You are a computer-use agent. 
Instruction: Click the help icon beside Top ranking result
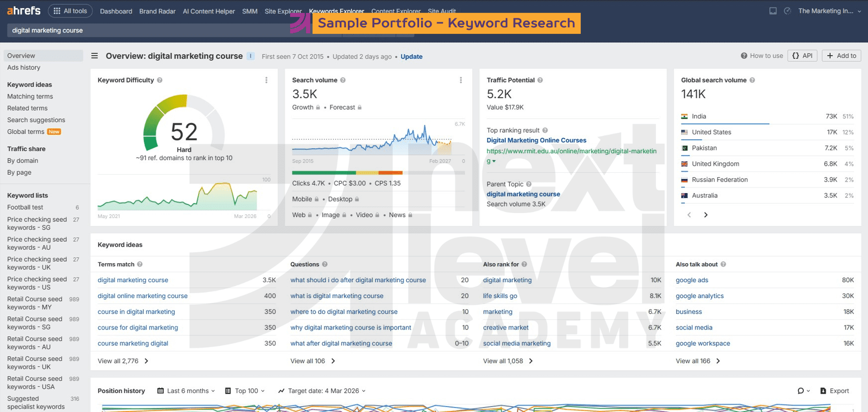point(545,130)
